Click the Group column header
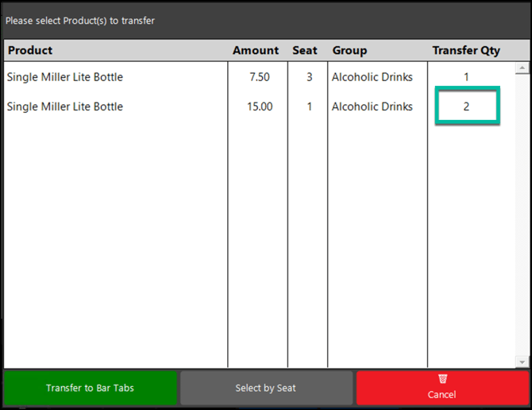 [349, 51]
